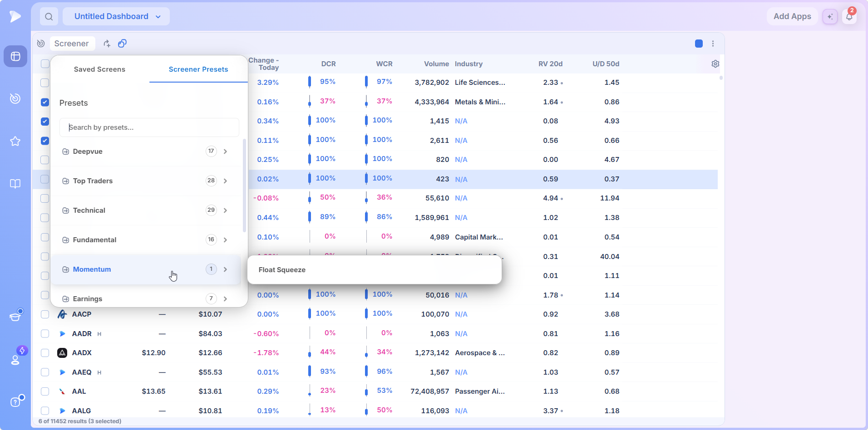Check the AADR row checkbox
Screen dimensions: 868x430
(44, 334)
